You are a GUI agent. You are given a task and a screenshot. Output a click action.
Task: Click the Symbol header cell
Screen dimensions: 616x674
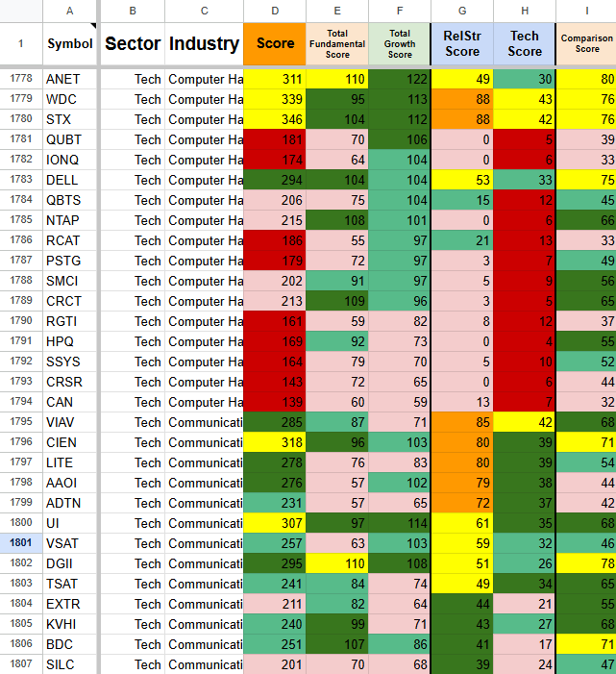coord(69,44)
